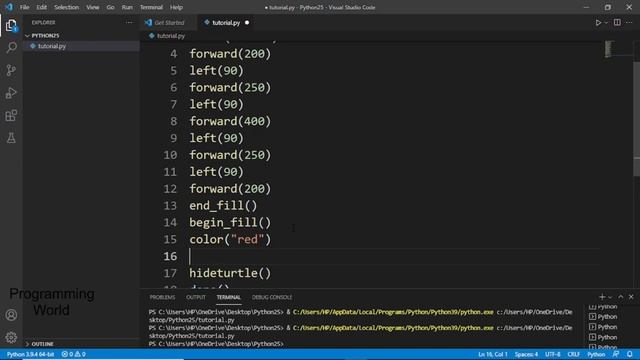The width and height of the screenshot is (640, 360).
Task: Open the feedback icon in status bar
Action: tap(616, 354)
